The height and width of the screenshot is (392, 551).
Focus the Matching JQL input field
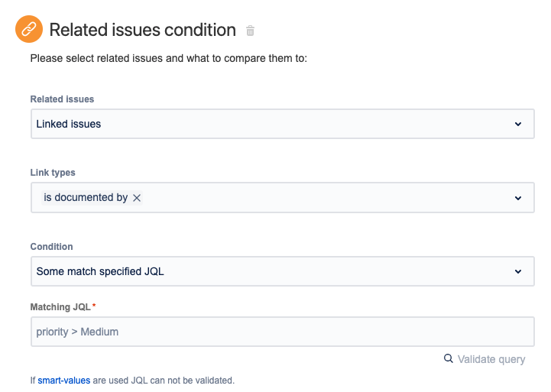(282, 332)
